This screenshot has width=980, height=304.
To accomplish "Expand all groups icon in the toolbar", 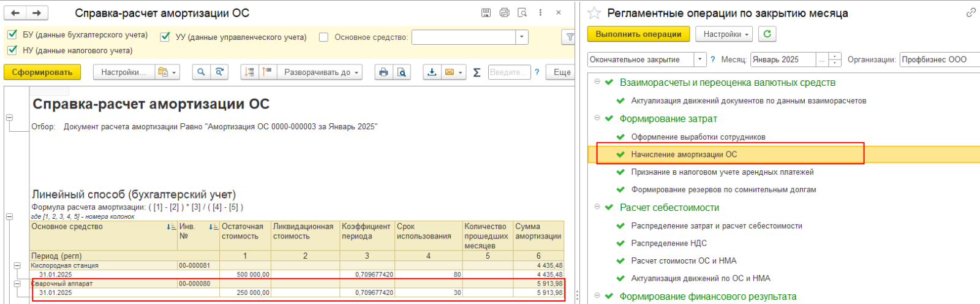I will [267, 72].
